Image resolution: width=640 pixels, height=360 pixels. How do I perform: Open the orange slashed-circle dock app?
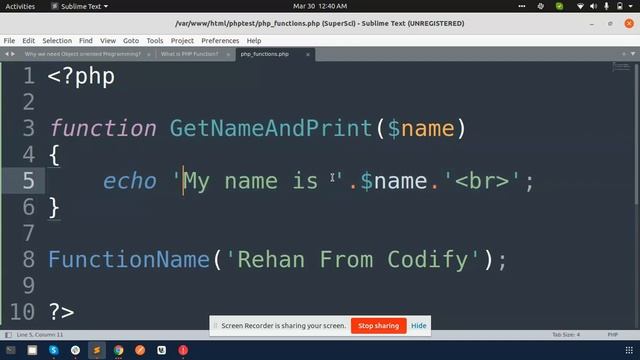(x=140, y=350)
